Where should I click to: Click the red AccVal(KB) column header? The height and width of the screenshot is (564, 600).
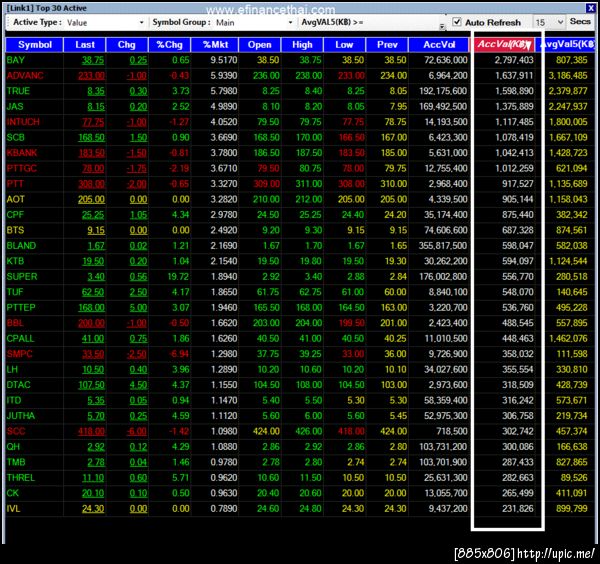click(x=504, y=44)
